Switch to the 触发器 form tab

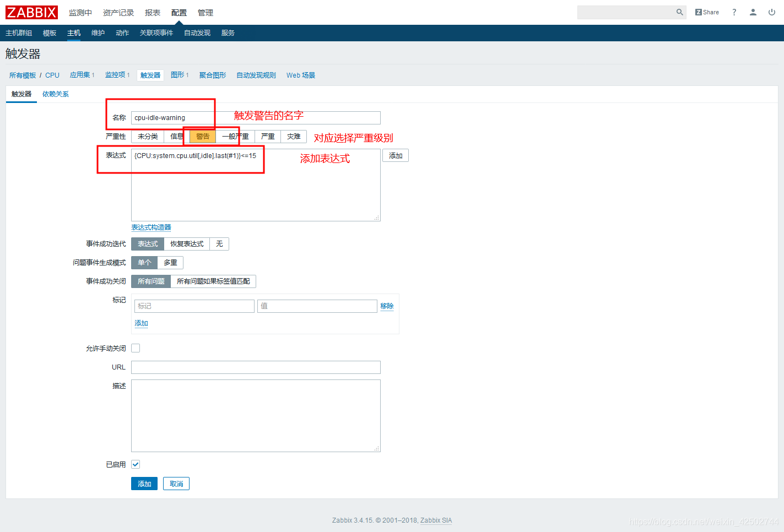point(21,94)
